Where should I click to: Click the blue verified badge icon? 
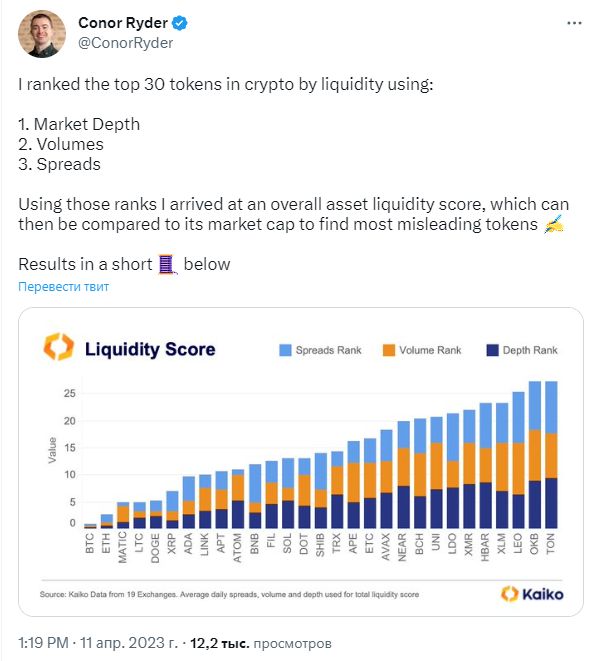point(180,23)
